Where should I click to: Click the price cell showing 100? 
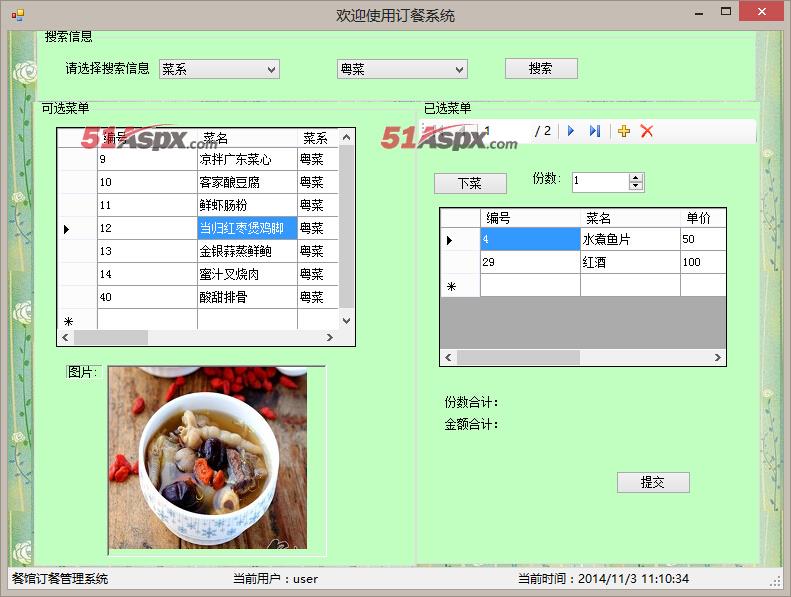click(x=703, y=262)
